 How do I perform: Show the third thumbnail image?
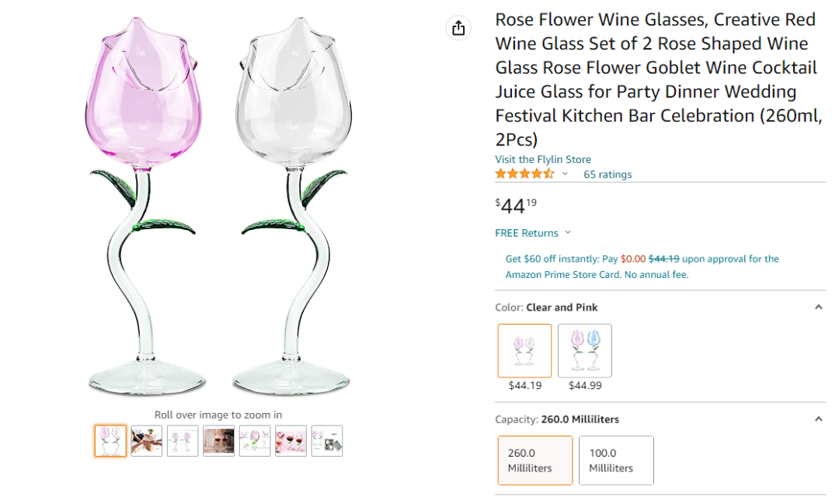[x=183, y=441]
